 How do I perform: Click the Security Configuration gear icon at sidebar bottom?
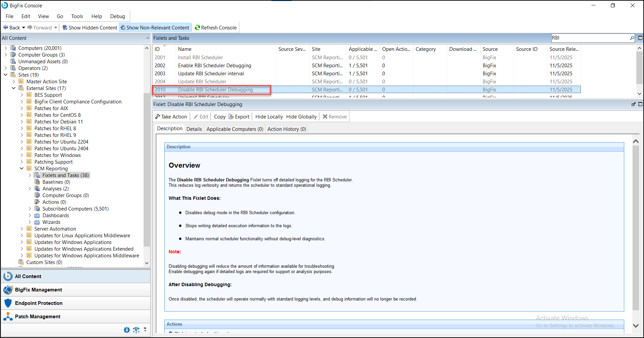[127, 330]
